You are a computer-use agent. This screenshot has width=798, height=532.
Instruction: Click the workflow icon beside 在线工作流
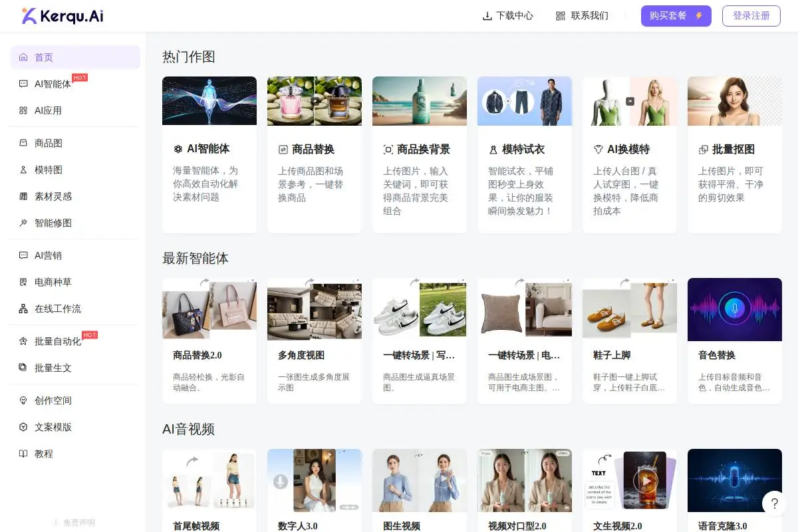click(x=23, y=309)
